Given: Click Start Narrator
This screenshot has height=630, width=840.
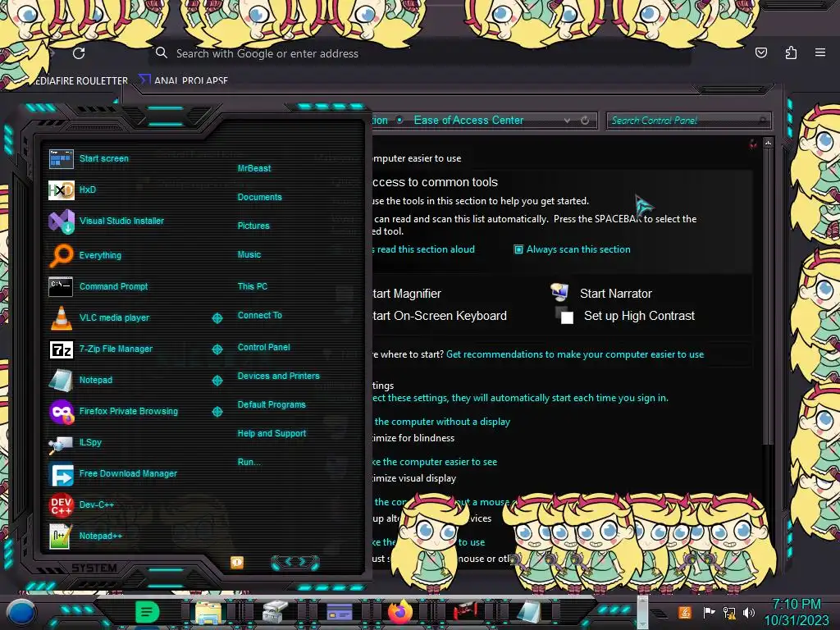Looking at the screenshot, I should pos(615,294).
